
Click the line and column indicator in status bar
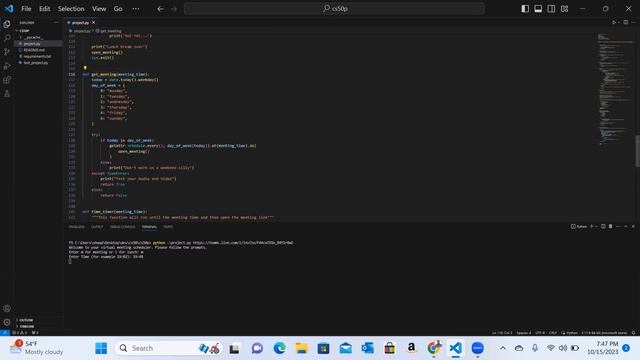(x=502, y=333)
